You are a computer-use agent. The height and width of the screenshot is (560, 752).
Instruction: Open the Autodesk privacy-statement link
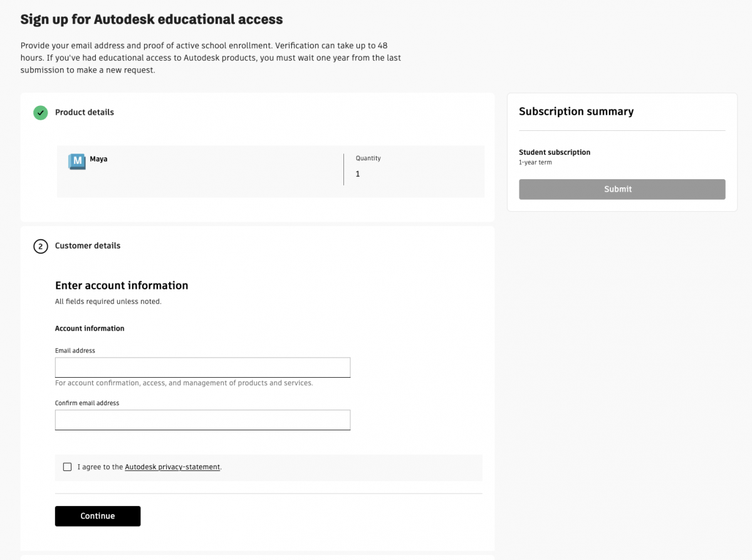pyautogui.click(x=172, y=467)
